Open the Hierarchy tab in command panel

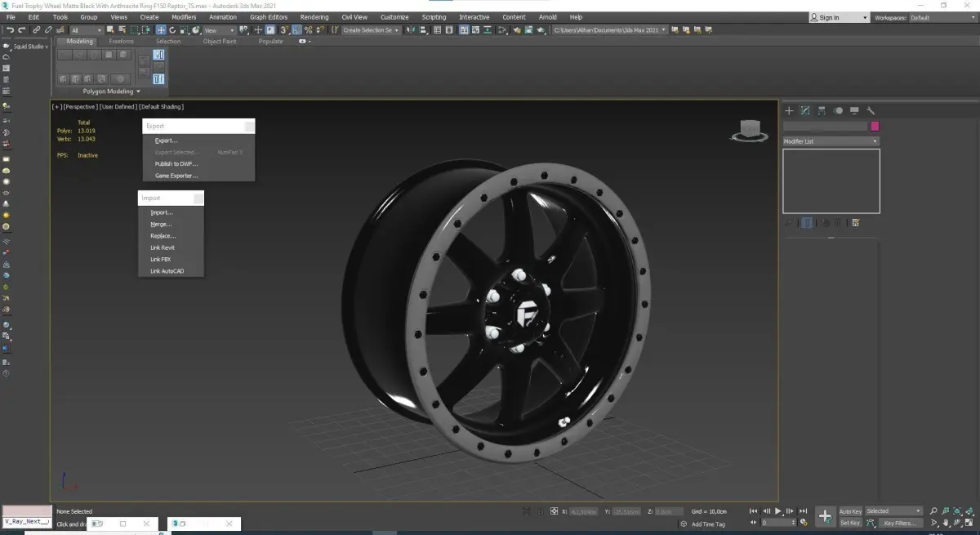822,110
